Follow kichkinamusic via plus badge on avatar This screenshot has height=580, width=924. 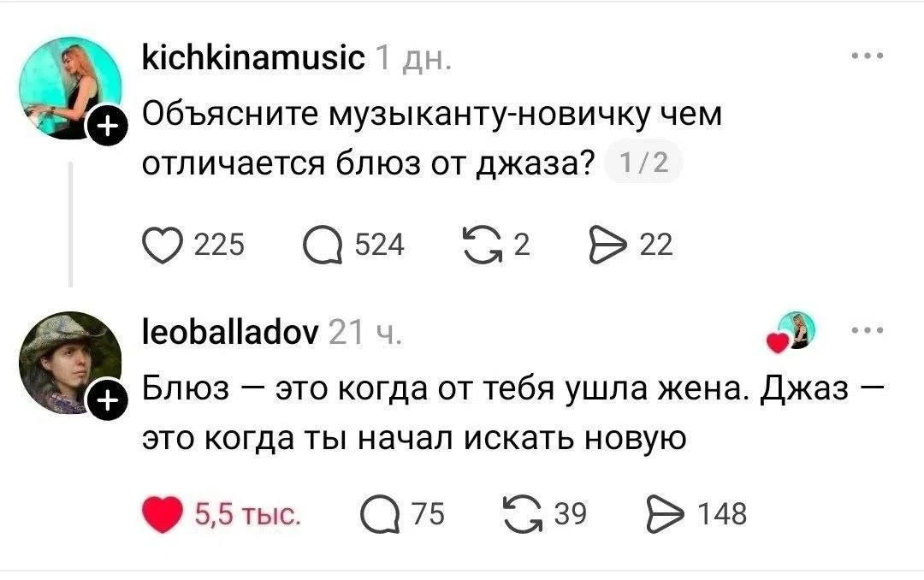(107, 127)
